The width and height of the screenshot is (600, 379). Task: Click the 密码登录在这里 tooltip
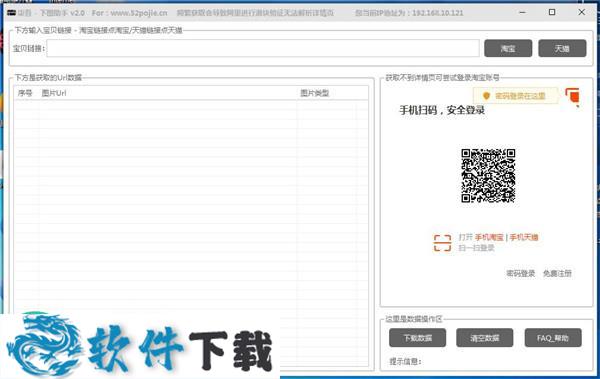click(515, 96)
